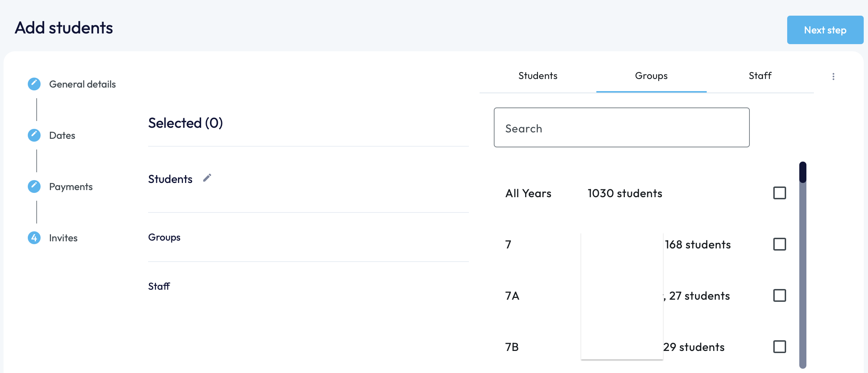Open the Groups tab
Screen dimensions: 868x373
point(651,76)
